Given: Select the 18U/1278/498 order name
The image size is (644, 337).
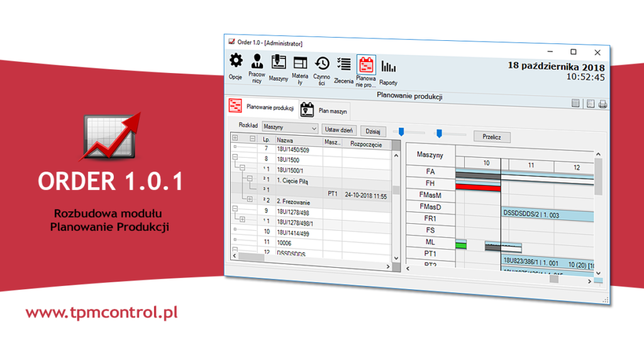Looking at the screenshot, I should coord(293,213).
